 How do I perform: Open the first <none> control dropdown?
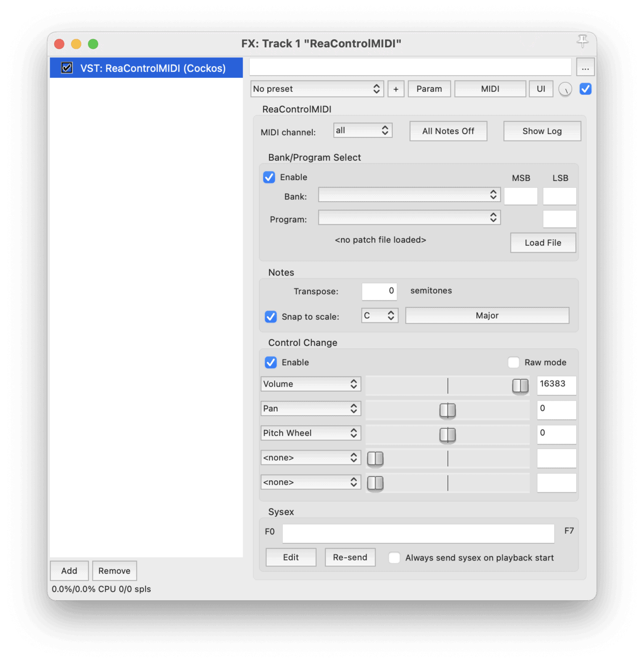coord(311,458)
